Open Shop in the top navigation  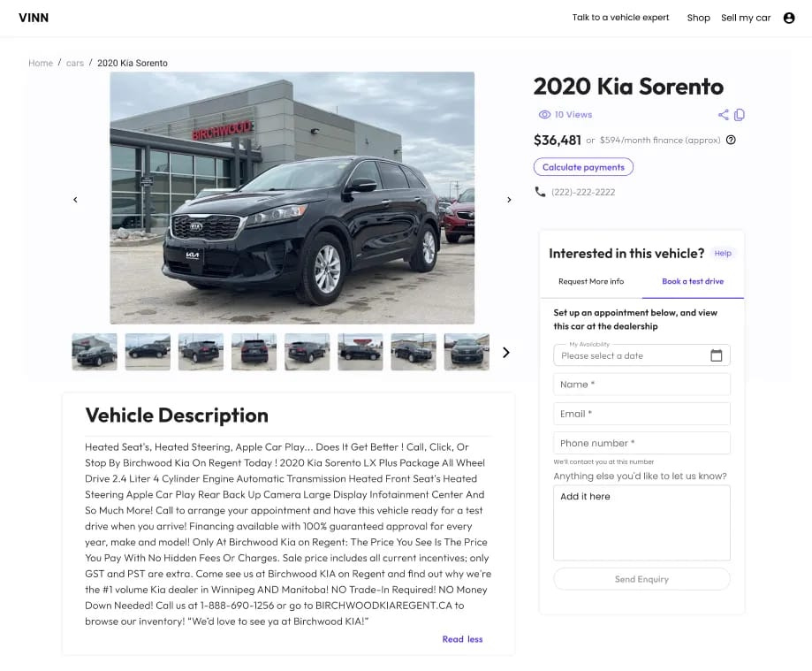699,18
